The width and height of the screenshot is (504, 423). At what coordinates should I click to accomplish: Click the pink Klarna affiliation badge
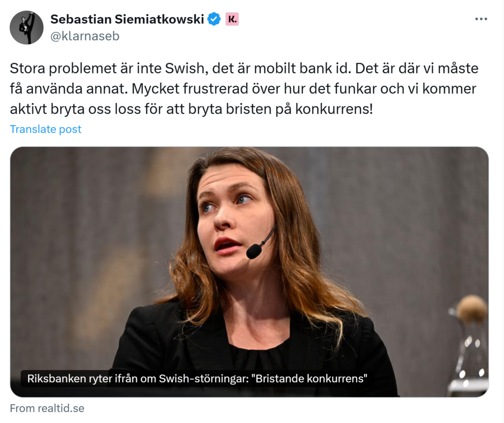point(232,20)
